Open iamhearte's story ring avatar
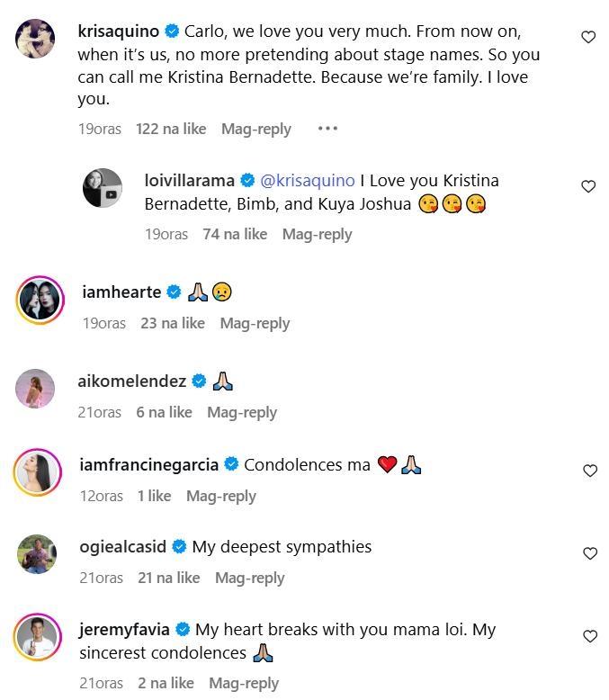This screenshot has height=700, width=609. point(39,299)
